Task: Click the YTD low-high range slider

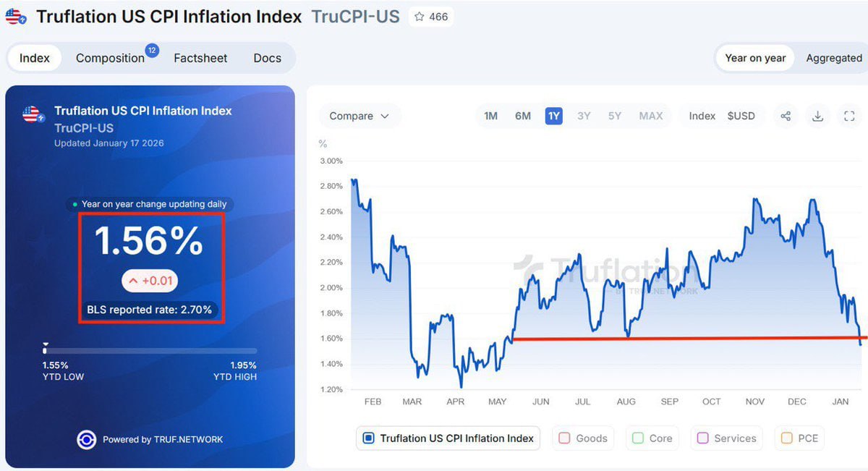Action: click(150, 351)
